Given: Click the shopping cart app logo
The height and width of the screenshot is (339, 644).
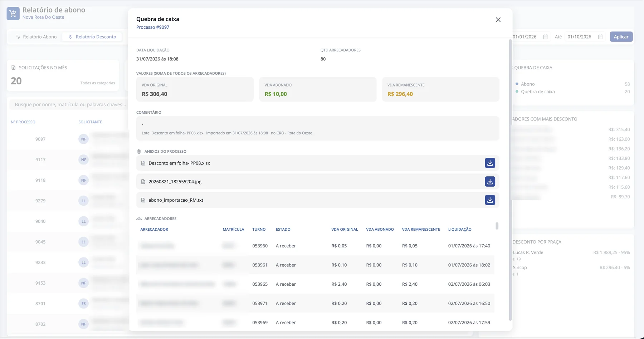Looking at the screenshot, I should coord(13,14).
